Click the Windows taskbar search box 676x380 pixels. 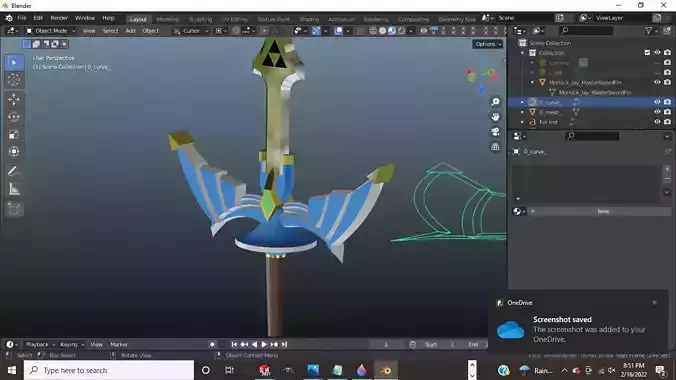(109, 370)
